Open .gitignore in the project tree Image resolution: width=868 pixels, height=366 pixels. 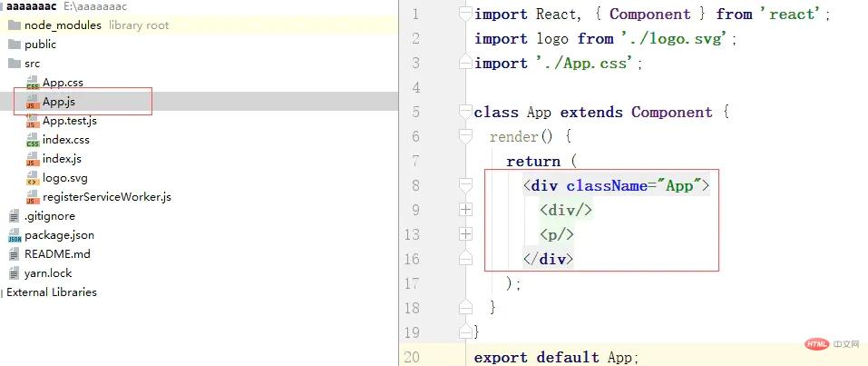(x=50, y=216)
